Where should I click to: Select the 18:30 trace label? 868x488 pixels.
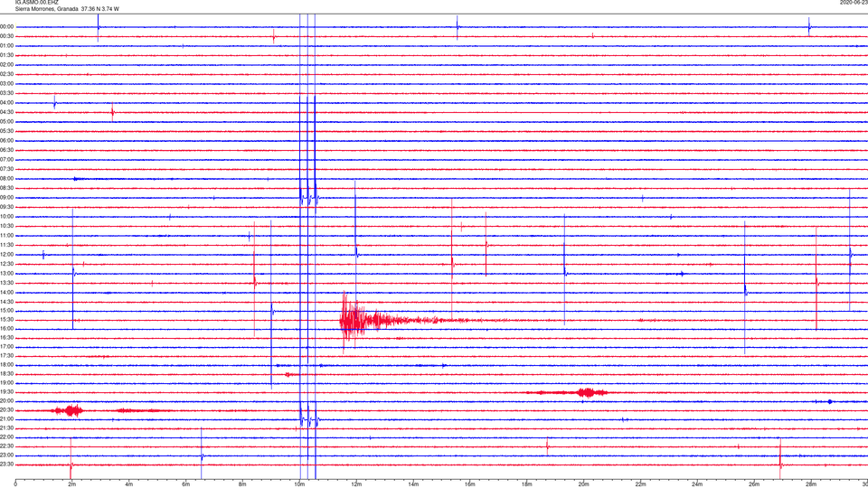[x=6, y=374]
